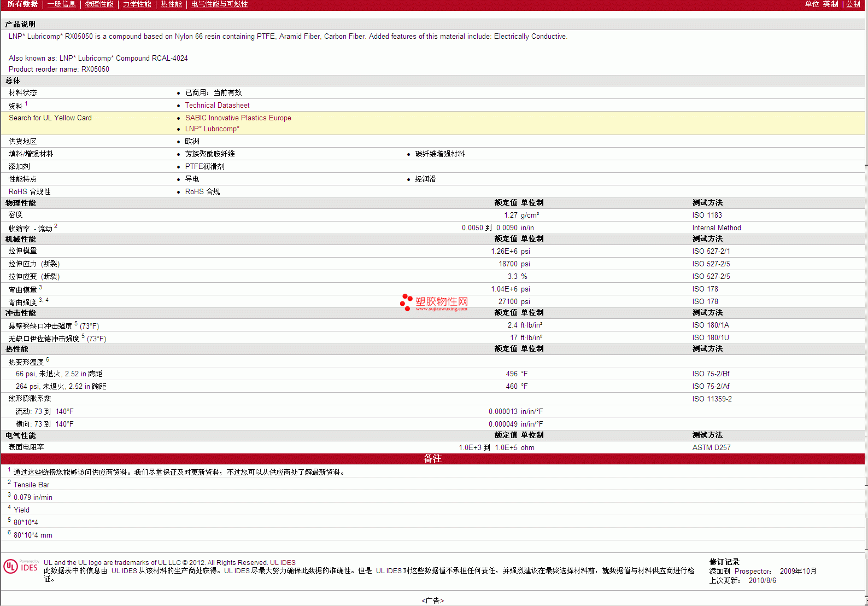
Task: Click the UL IDES footer copyright link
Action: click(x=283, y=563)
